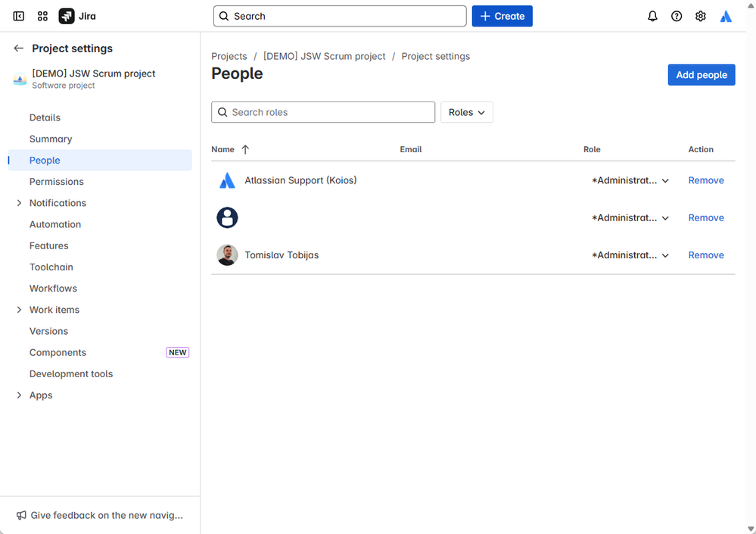Click the Name column header
756x534 pixels.
[222, 149]
